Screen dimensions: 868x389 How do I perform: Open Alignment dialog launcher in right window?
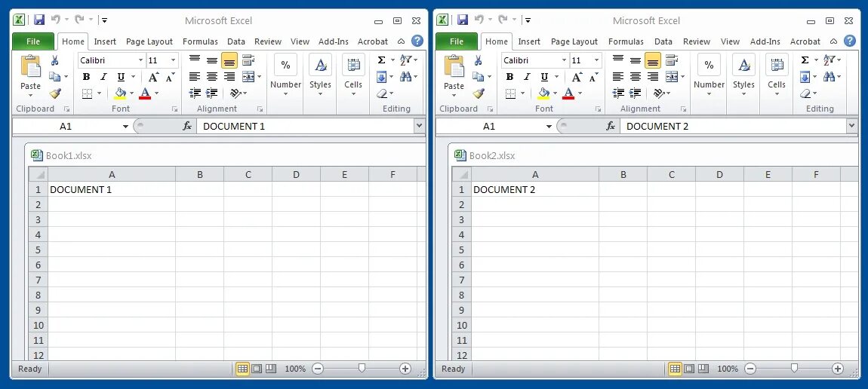(x=684, y=109)
